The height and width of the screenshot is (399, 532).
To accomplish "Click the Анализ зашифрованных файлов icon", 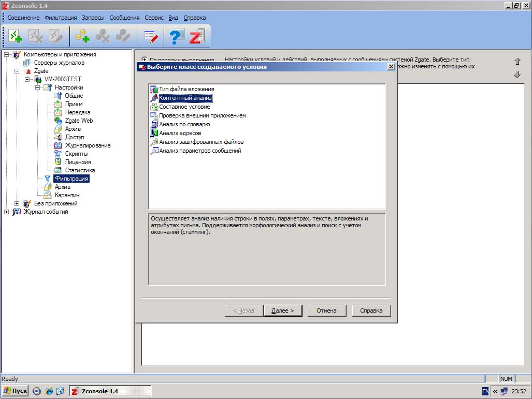I will tap(154, 142).
